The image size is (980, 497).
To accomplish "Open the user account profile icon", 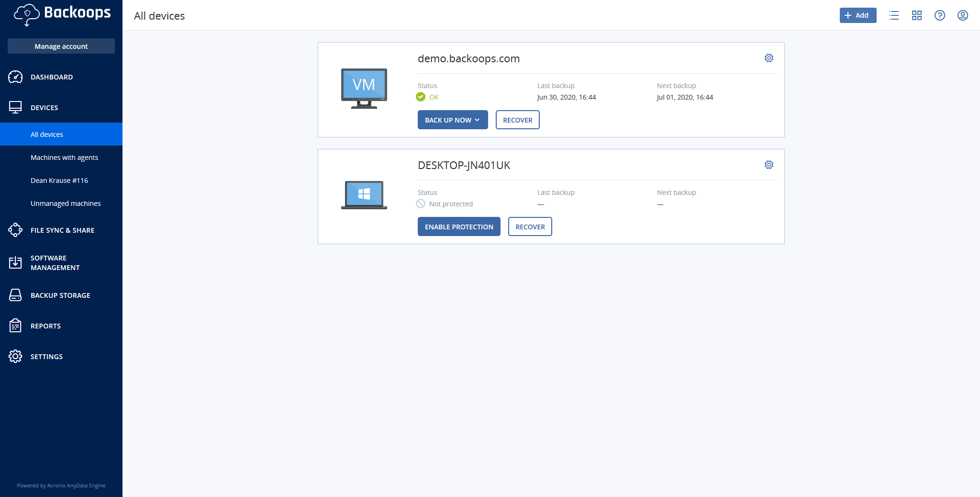I will (x=963, y=15).
